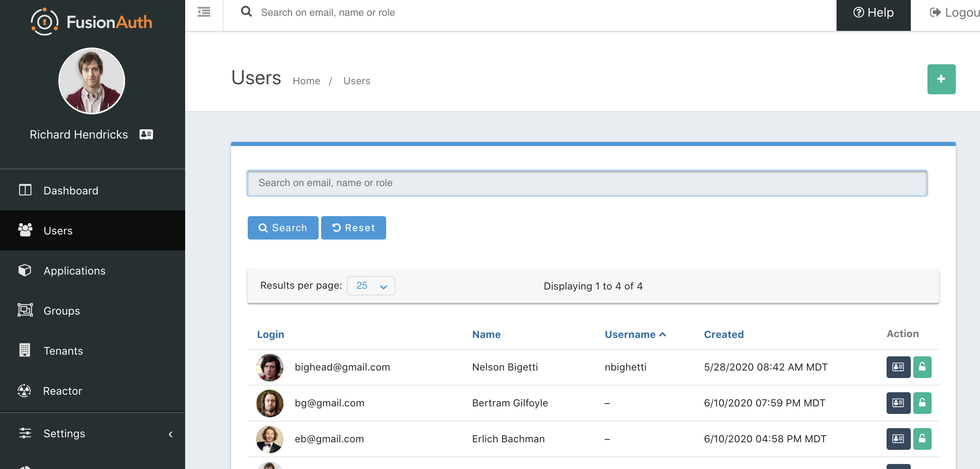Click the sidebar collapse hamburger icon

point(204,12)
